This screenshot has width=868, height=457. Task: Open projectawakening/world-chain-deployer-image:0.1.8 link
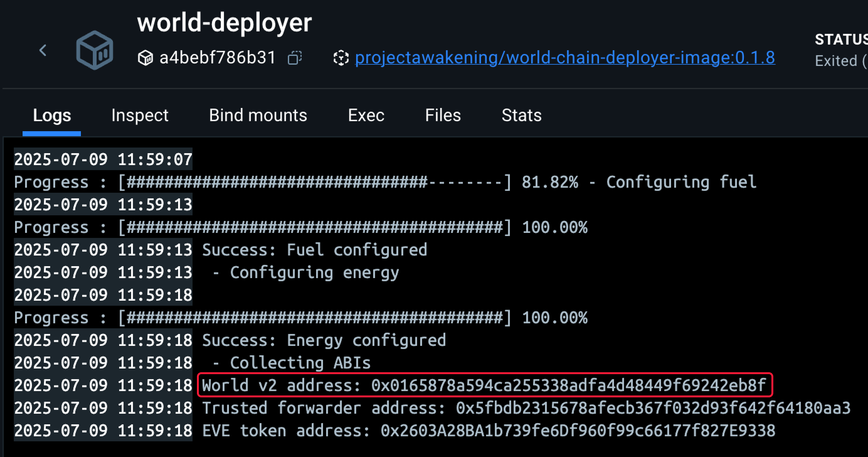tap(565, 58)
